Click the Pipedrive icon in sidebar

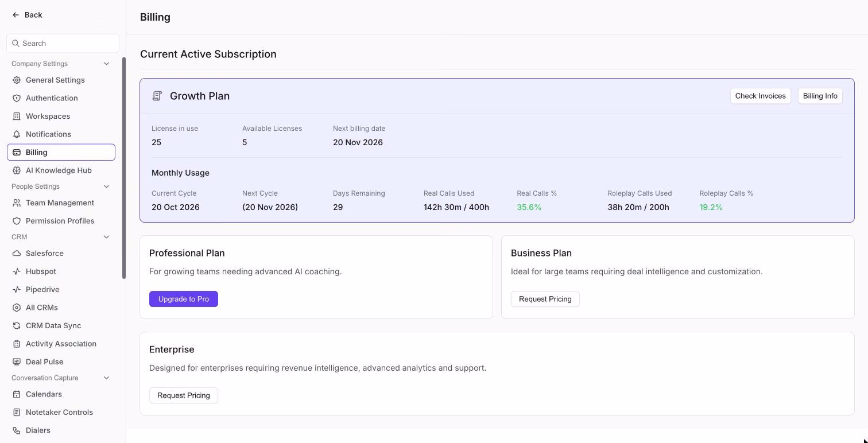coord(17,290)
